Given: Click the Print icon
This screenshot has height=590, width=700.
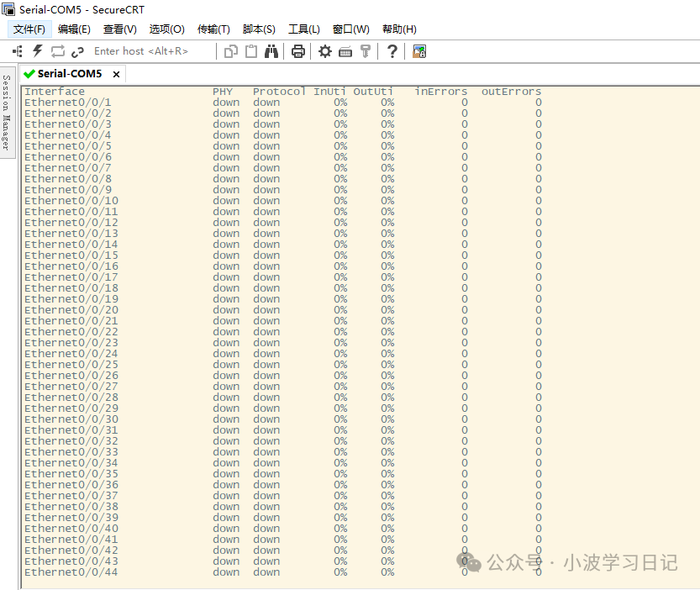Looking at the screenshot, I should pyautogui.click(x=297, y=51).
